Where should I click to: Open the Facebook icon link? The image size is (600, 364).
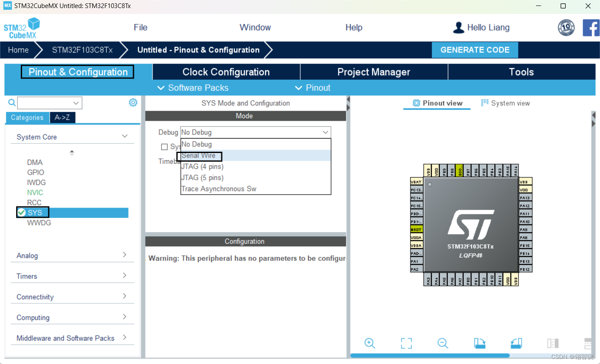pyautogui.click(x=591, y=28)
